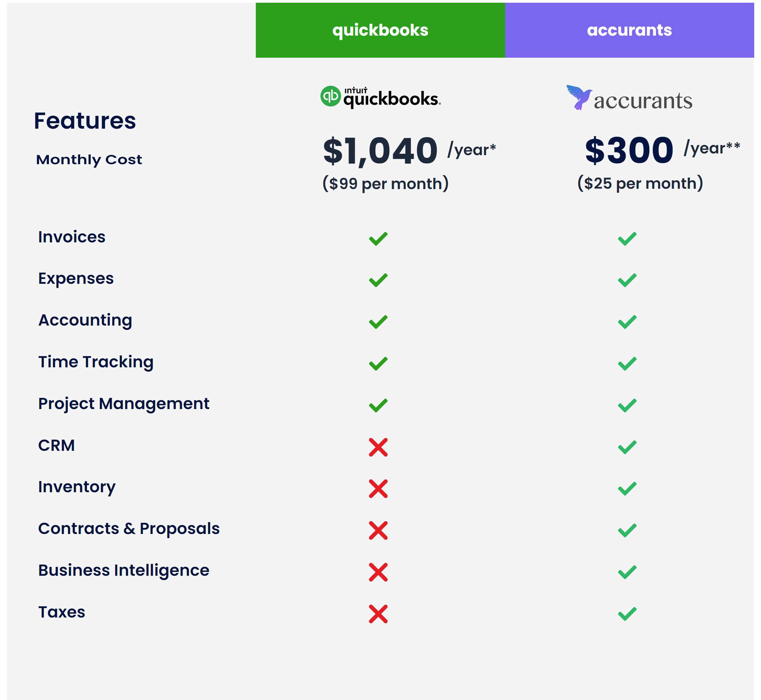Click the Accurants hummingbird logo
Image resolution: width=761 pixels, height=700 pixels.
pyautogui.click(x=629, y=98)
